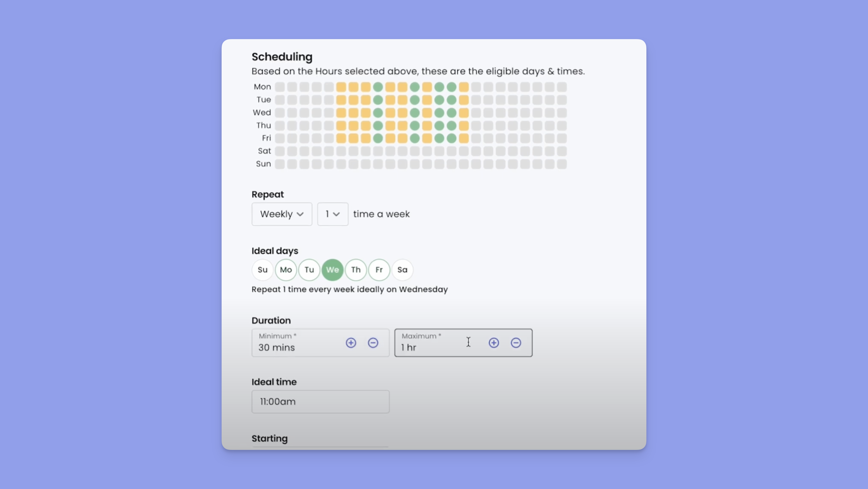Screen dimensions: 868x489
Task: Toggle Monday in Ideal days
Action: tap(286, 270)
